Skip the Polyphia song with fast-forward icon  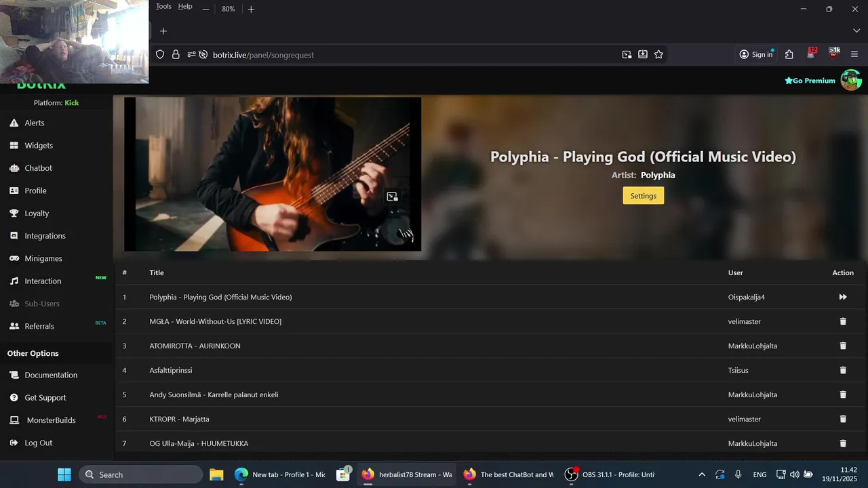[843, 297]
